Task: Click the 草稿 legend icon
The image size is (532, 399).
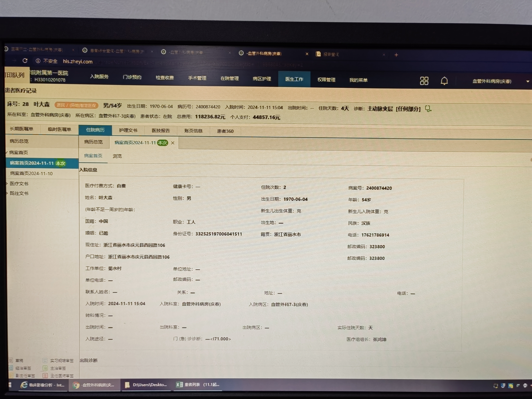Action: [11, 360]
